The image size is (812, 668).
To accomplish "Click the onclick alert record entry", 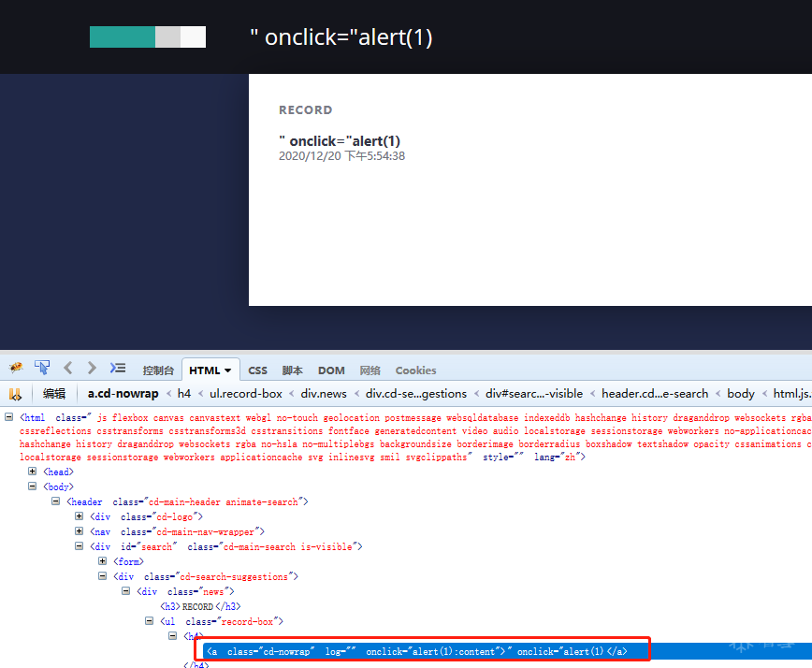I will point(340,141).
